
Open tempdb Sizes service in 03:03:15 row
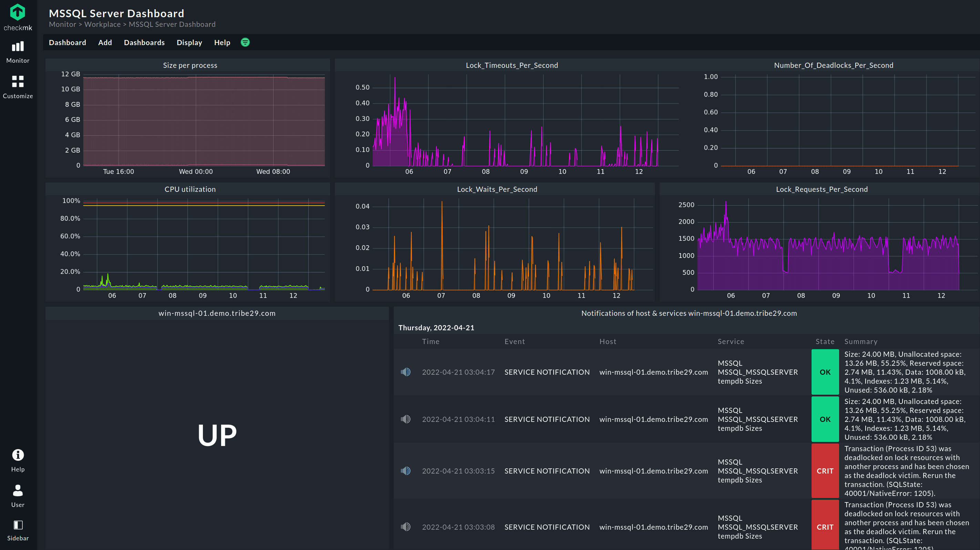pos(758,471)
